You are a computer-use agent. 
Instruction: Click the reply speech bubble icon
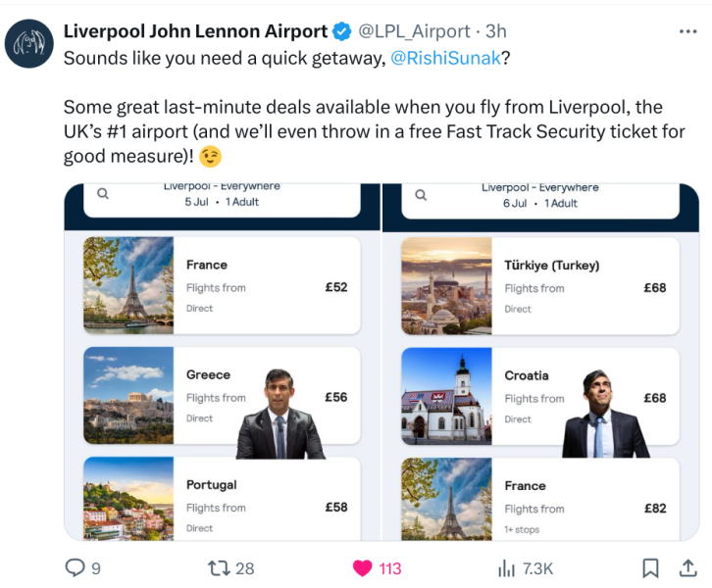[75, 567]
